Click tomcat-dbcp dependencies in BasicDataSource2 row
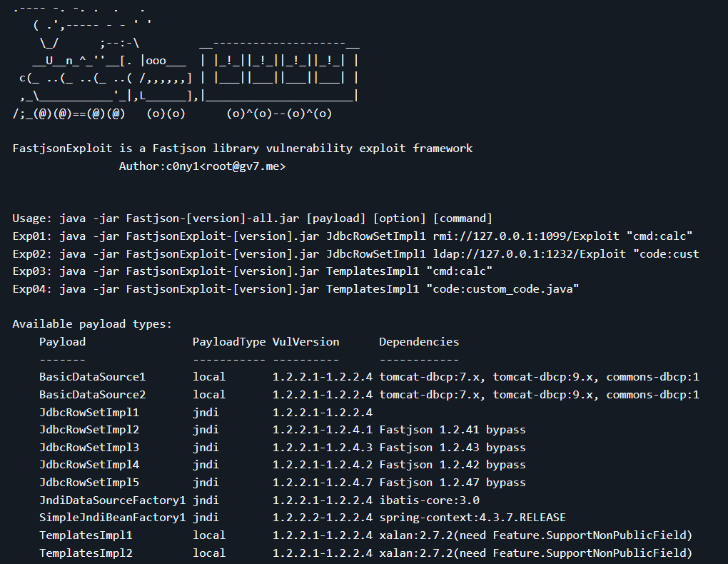The width and height of the screenshot is (728, 564). 539,394
